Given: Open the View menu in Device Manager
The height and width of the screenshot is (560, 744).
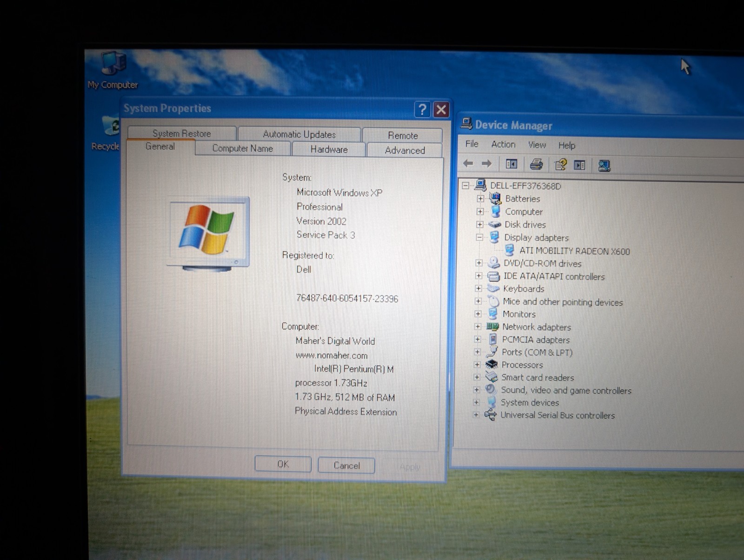Looking at the screenshot, I should (537, 145).
